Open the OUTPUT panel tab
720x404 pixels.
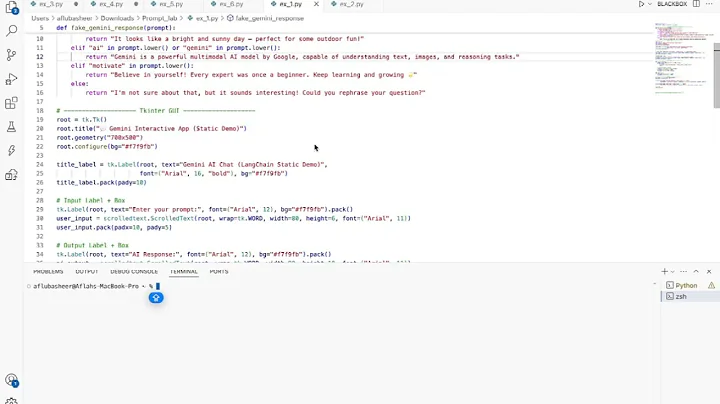pyautogui.click(x=87, y=271)
